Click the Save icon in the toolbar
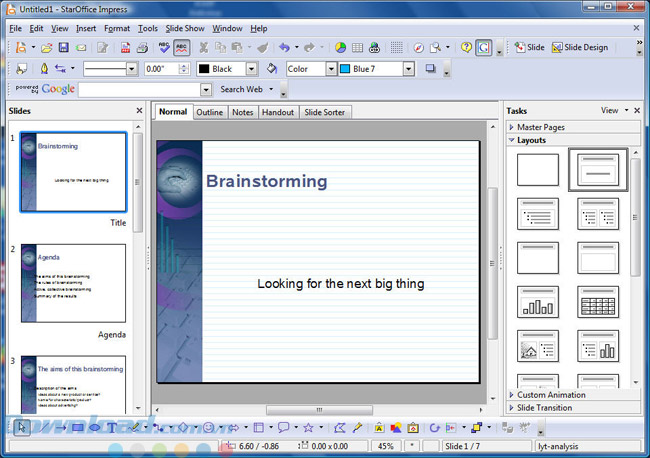 click(64, 48)
